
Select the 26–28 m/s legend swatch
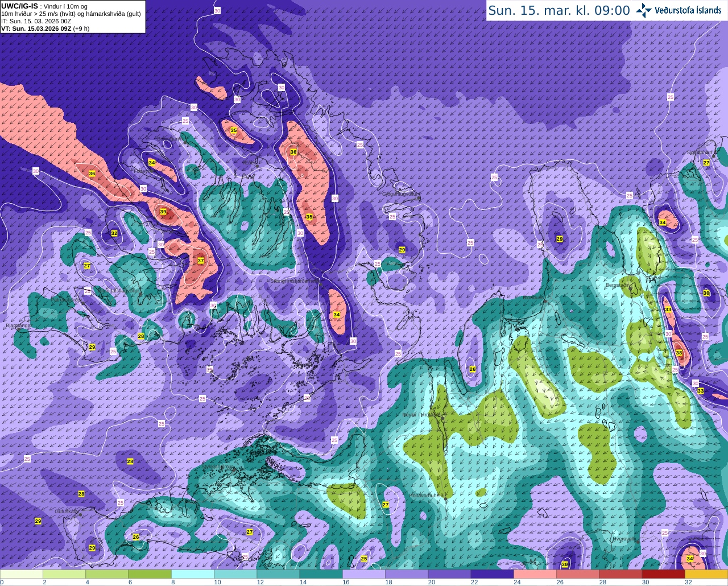pos(578,574)
